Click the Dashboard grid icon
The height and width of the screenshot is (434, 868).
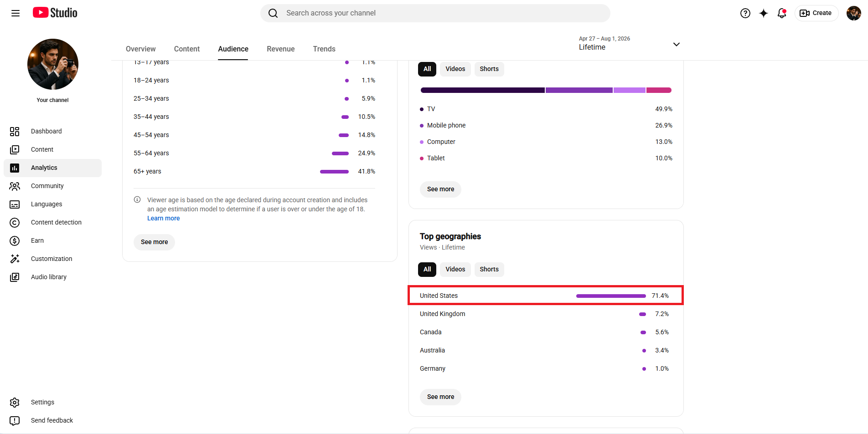[15, 132]
